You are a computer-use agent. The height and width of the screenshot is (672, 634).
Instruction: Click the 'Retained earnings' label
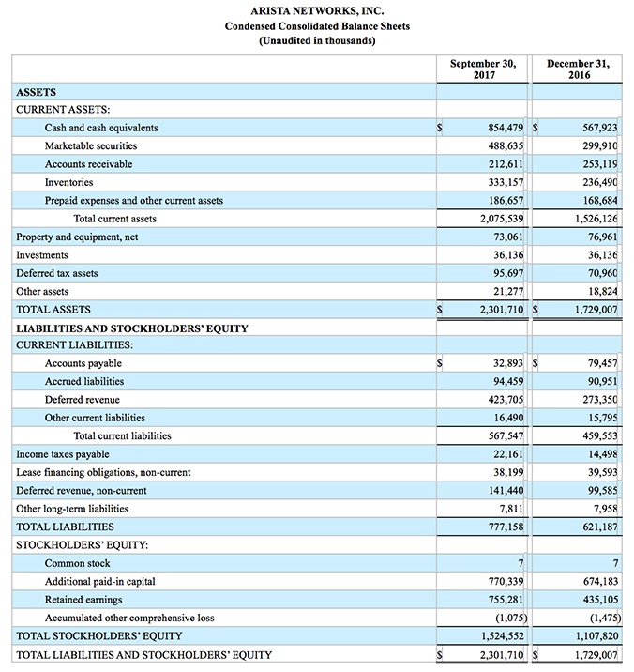tap(83, 600)
